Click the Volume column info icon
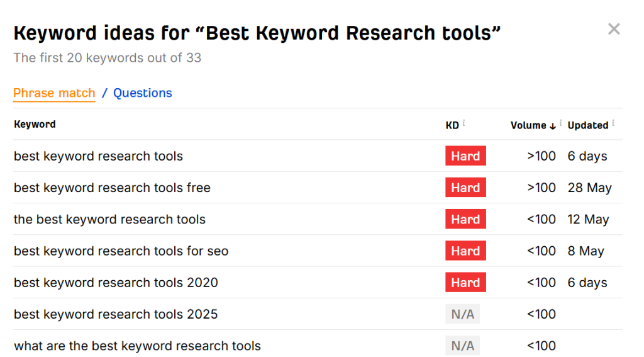The height and width of the screenshot is (357, 644). [560, 123]
